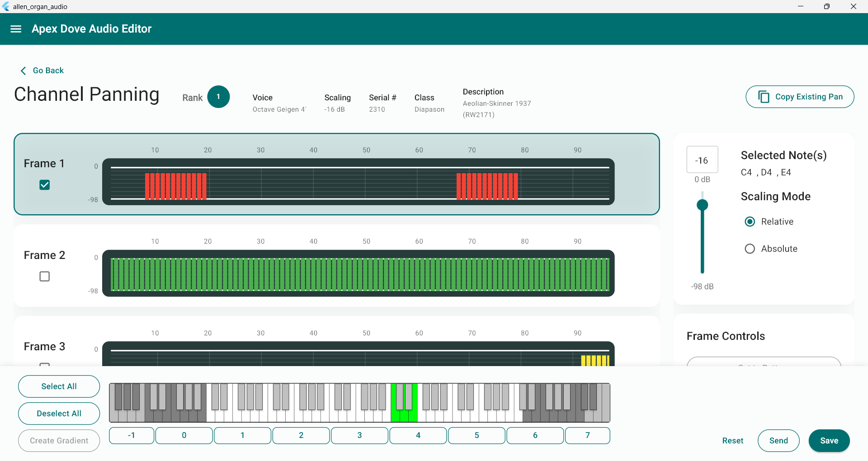Enable the Frame 2 checkbox
The image size is (868, 461).
(x=44, y=276)
